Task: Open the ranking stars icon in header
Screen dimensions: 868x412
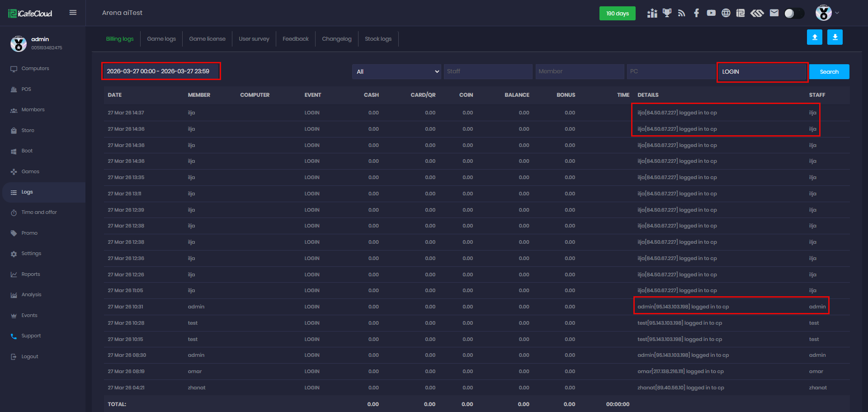Action: pyautogui.click(x=652, y=13)
